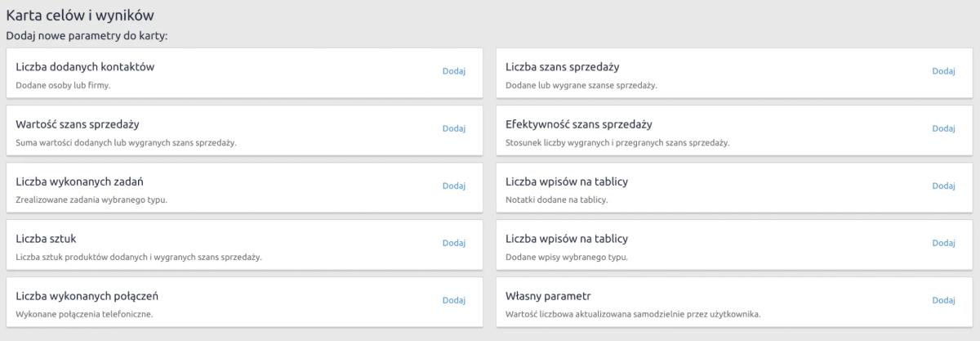
Task: Select the 'Dodaj nowe parametry do karty:' text
Action: click(x=87, y=37)
